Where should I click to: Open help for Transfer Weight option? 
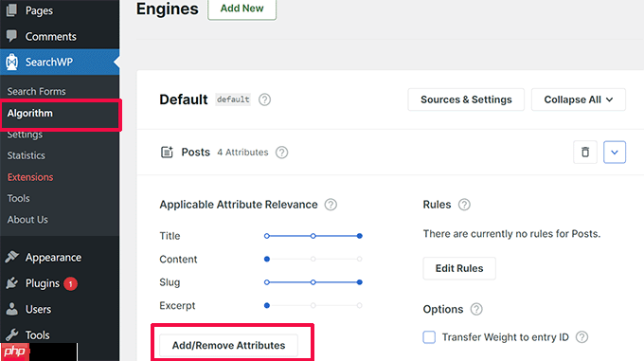(582, 337)
